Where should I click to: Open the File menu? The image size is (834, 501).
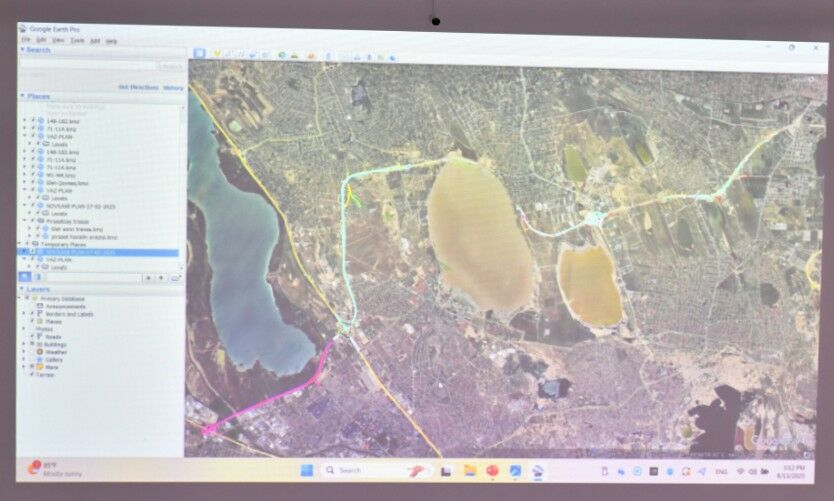click(x=26, y=40)
